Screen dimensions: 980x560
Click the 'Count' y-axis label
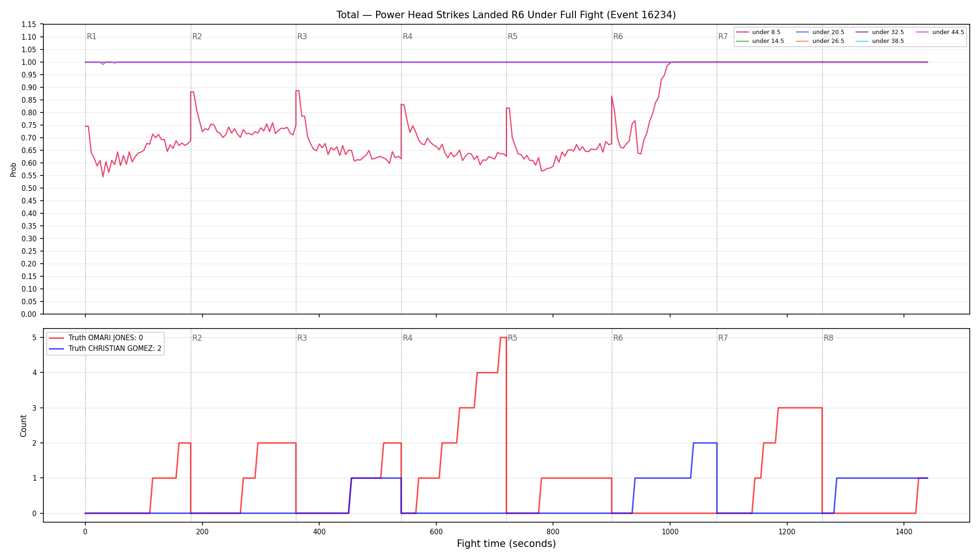point(23,426)
